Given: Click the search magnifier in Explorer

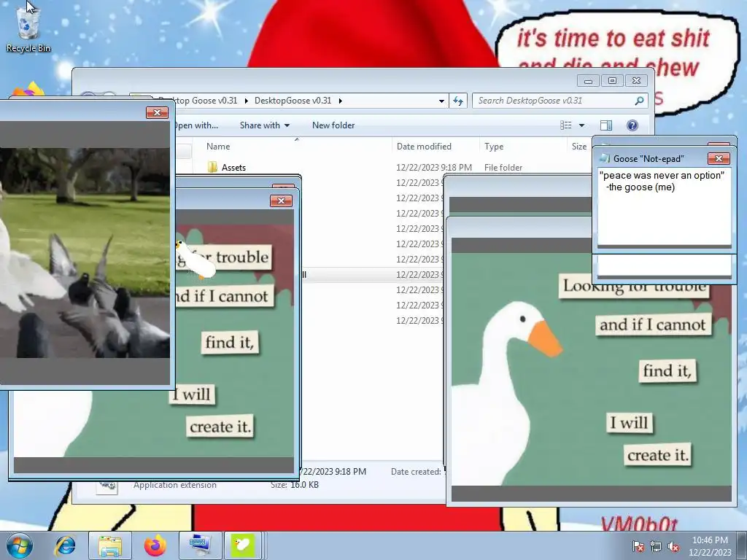Looking at the screenshot, I should tap(639, 101).
